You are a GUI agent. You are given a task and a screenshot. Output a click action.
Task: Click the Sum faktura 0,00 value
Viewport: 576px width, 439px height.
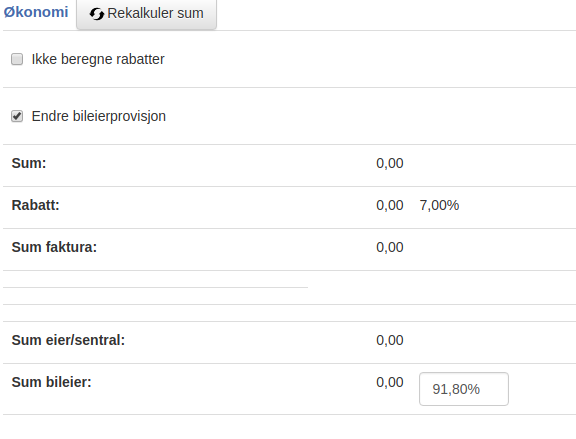(390, 248)
